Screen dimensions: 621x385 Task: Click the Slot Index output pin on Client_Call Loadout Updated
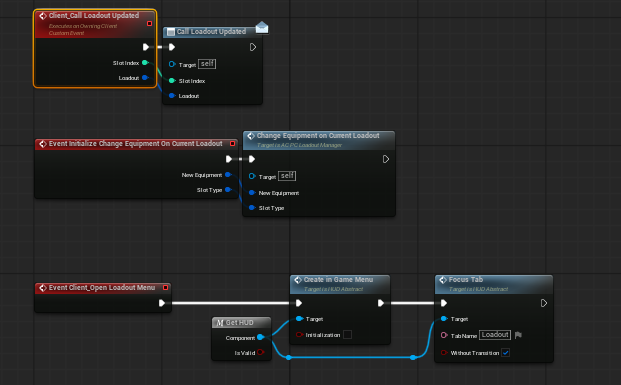point(145,63)
